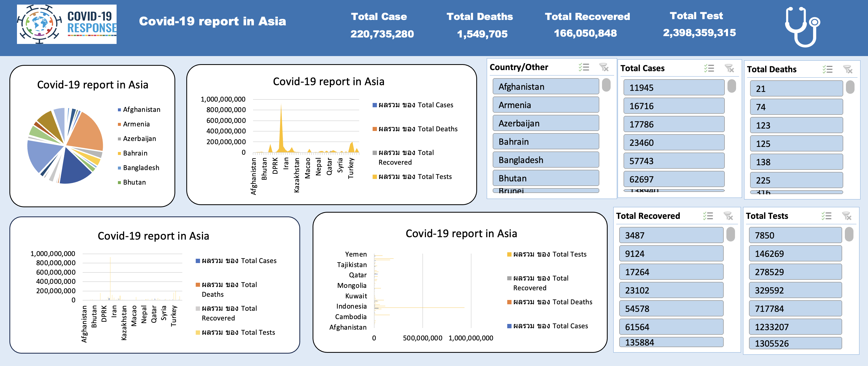Click the COVID-19 Response logo image

coord(67,24)
